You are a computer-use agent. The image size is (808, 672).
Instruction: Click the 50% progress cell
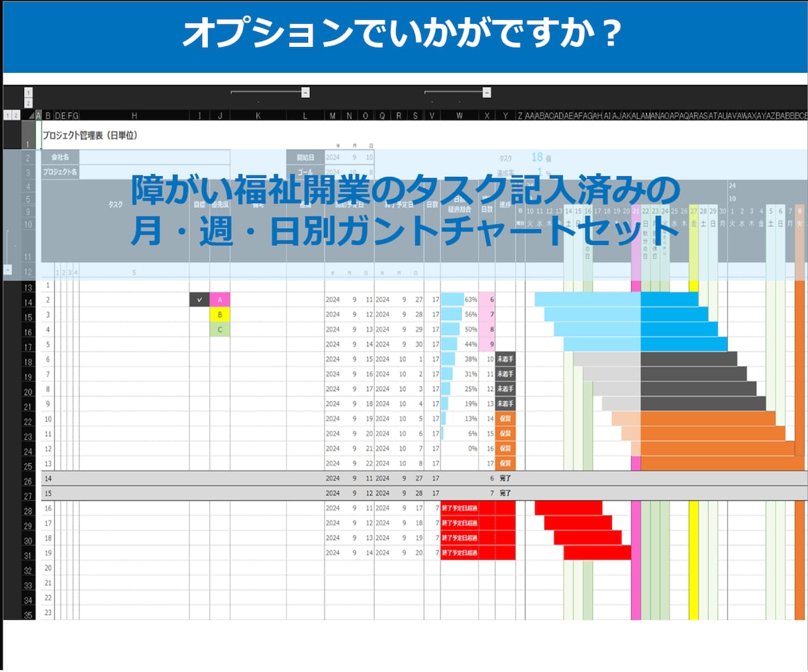coord(460,329)
